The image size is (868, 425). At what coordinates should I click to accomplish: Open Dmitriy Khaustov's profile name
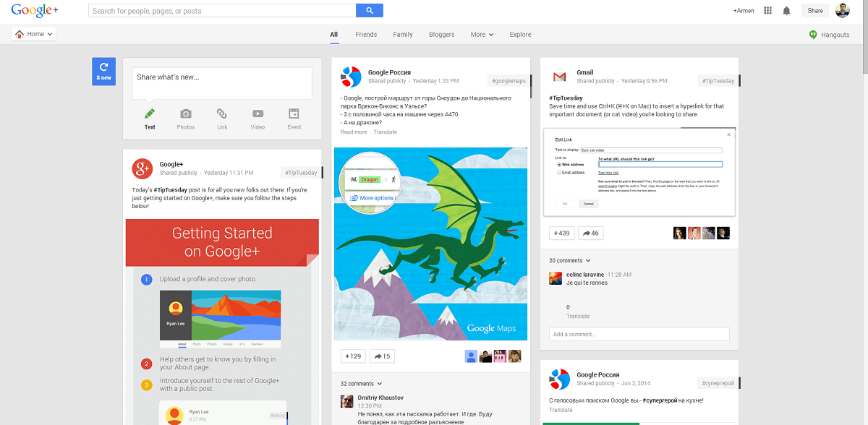tap(380, 398)
